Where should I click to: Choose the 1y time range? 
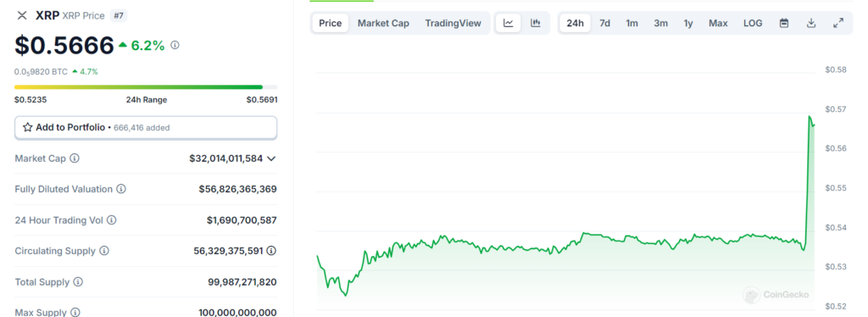point(688,23)
